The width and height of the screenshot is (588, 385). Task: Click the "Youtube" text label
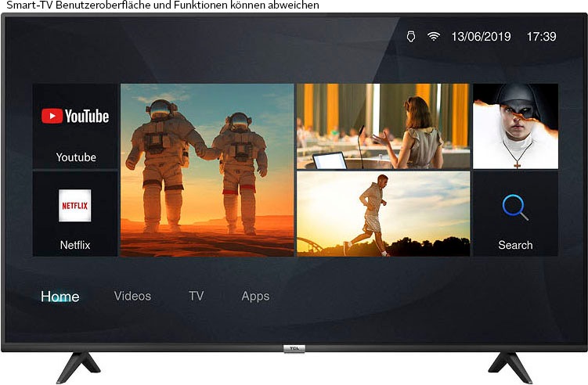pyautogui.click(x=76, y=157)
